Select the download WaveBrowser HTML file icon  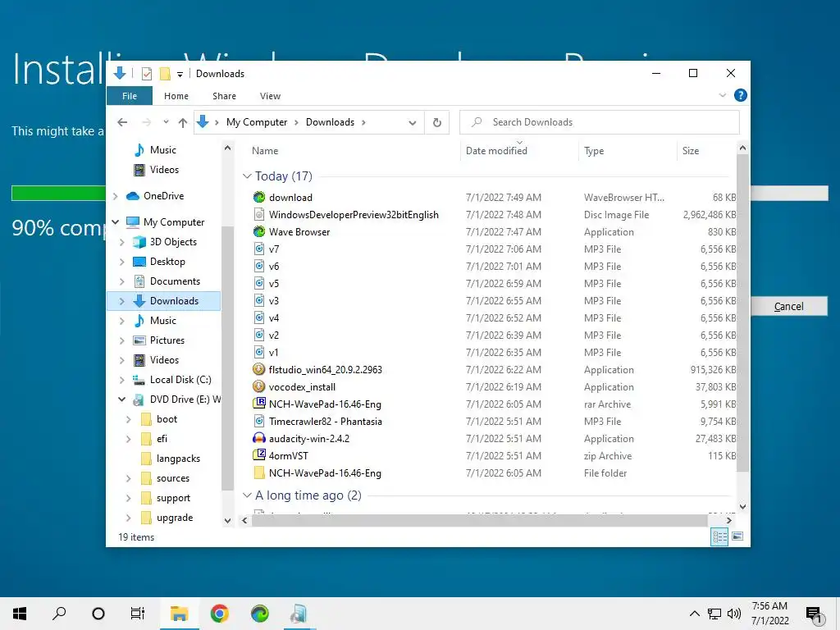258,197
